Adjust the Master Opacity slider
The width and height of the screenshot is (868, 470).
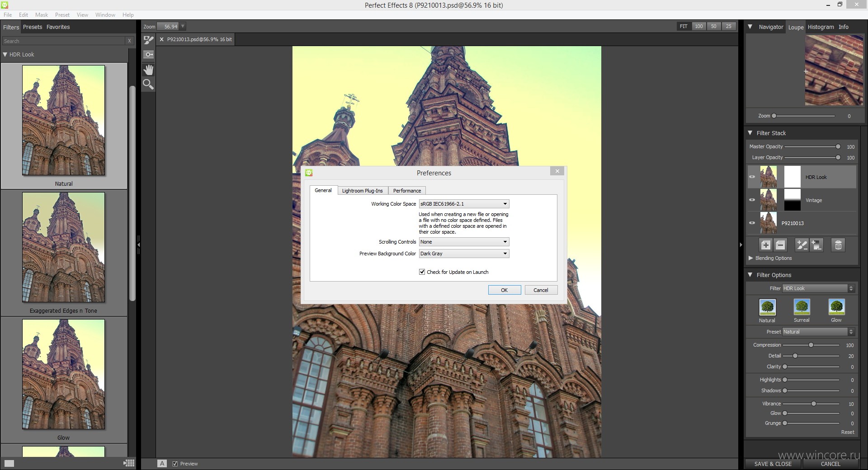[x=812, y=146]
